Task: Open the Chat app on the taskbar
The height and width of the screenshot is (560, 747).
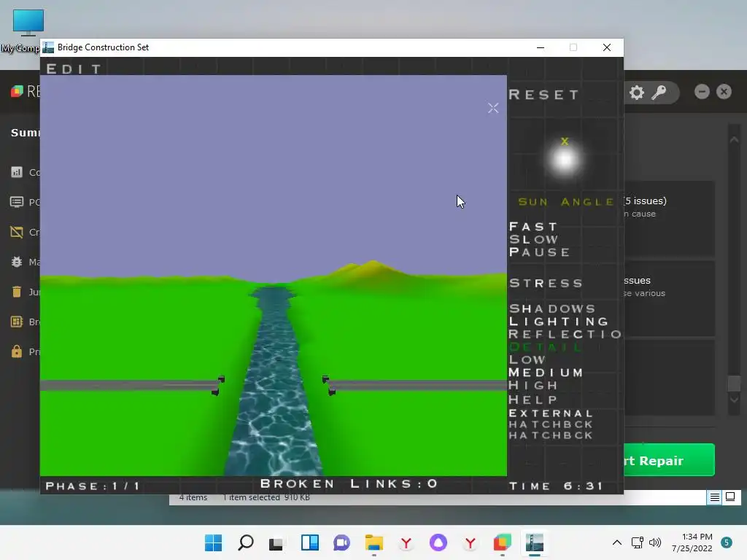Action: click(x=341, y=542)
